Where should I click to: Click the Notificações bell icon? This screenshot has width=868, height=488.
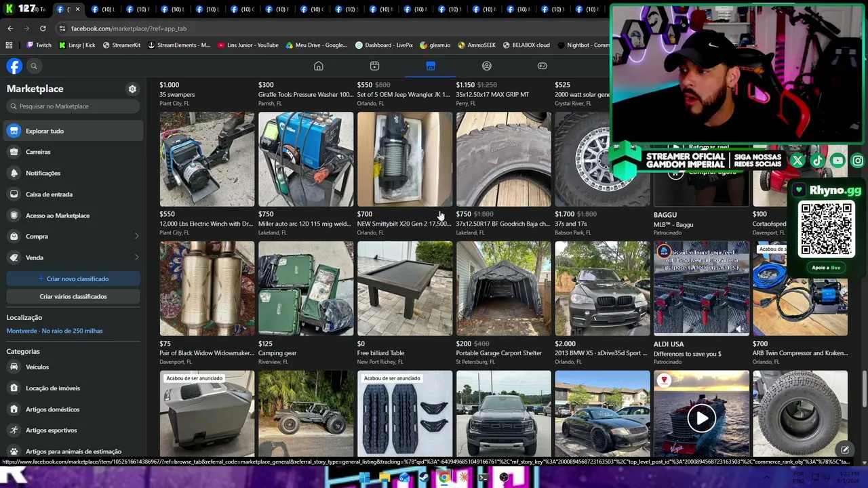14,173
